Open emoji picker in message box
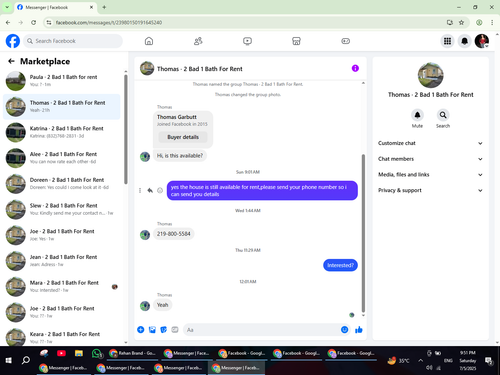500x375 pixels. pyautogui.click(x=344, y=330)
